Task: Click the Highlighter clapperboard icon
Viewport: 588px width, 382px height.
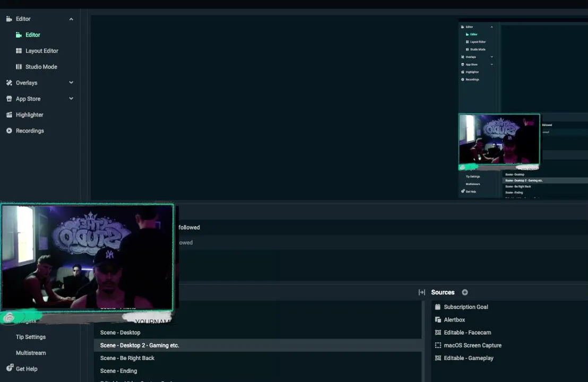Action: click(9, 115)
